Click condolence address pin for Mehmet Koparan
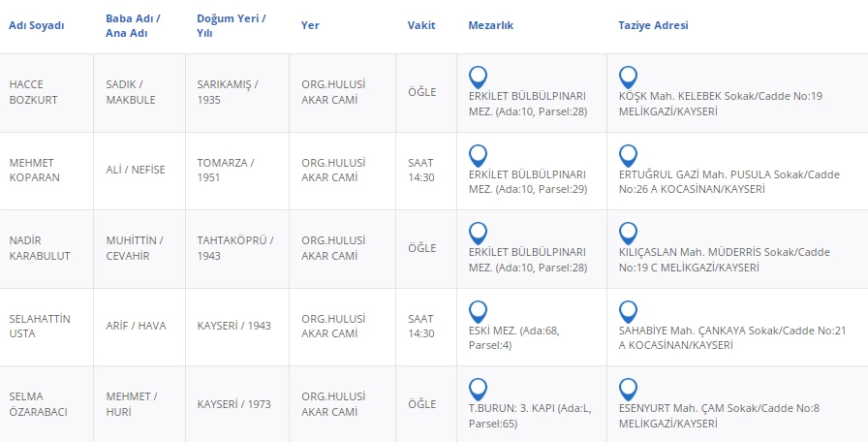The width and height of the screenshot is (868, 442). [x=628, y=155]
